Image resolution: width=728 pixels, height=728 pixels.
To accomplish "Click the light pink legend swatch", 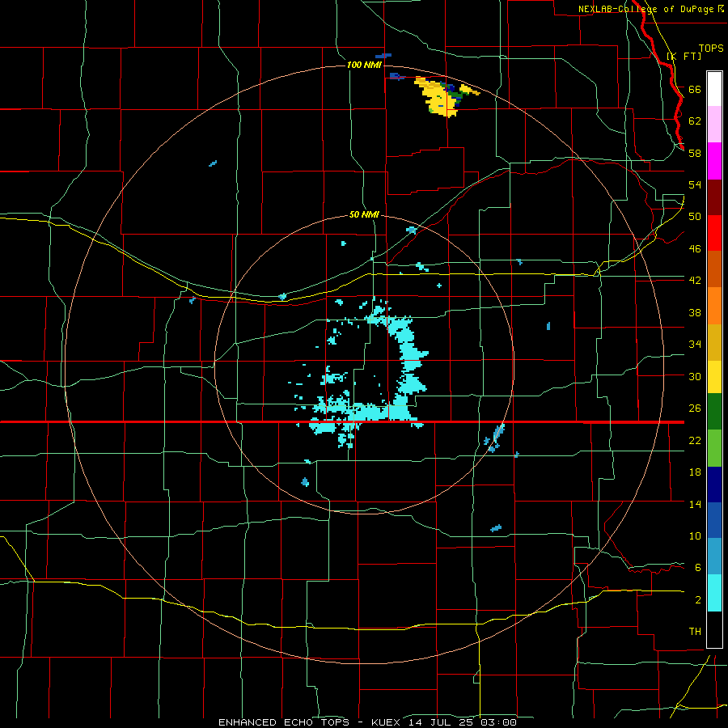I will click(x=714, y=125).
